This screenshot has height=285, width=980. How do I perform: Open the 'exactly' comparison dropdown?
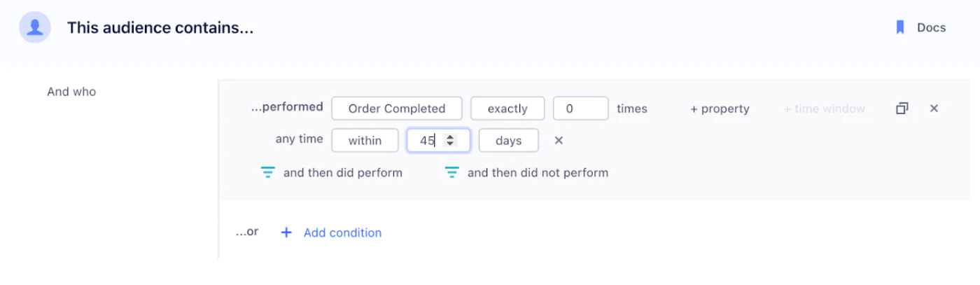(x=507, y=109)
